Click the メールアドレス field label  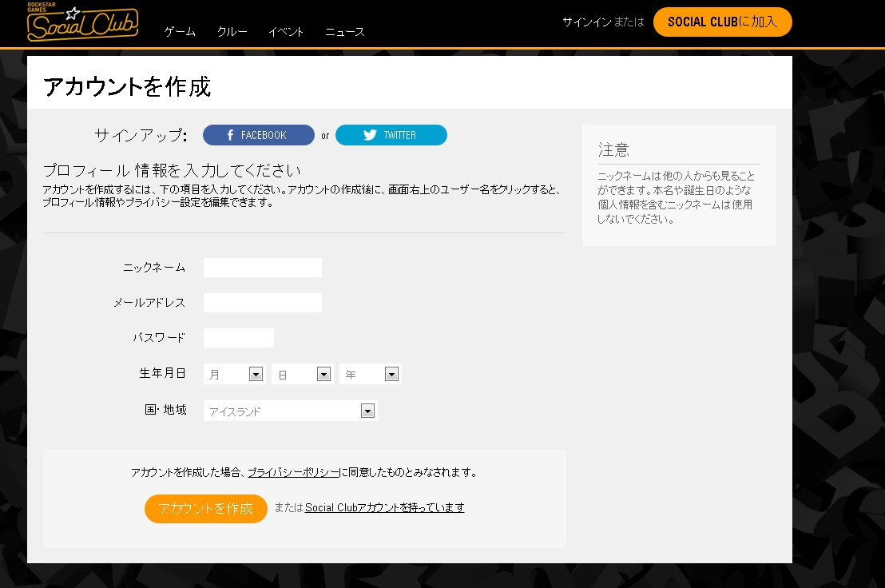[x=149, y=303]
